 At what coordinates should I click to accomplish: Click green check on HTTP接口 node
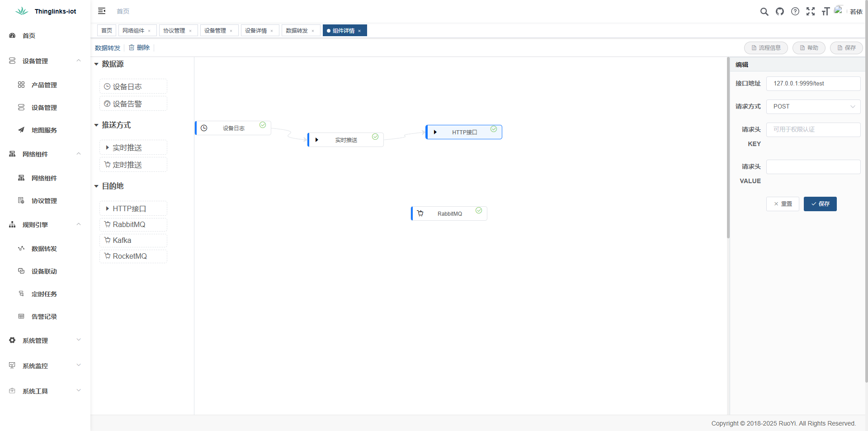click(x=494, y=129)
